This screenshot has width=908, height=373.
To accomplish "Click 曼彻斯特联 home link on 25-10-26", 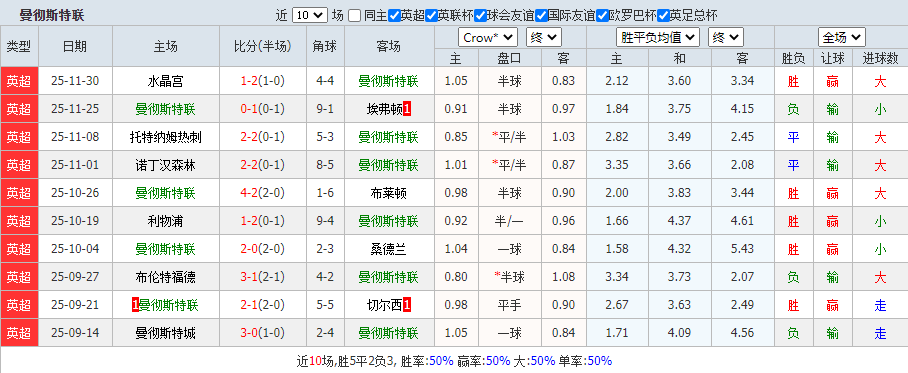I will pos(166,193).
